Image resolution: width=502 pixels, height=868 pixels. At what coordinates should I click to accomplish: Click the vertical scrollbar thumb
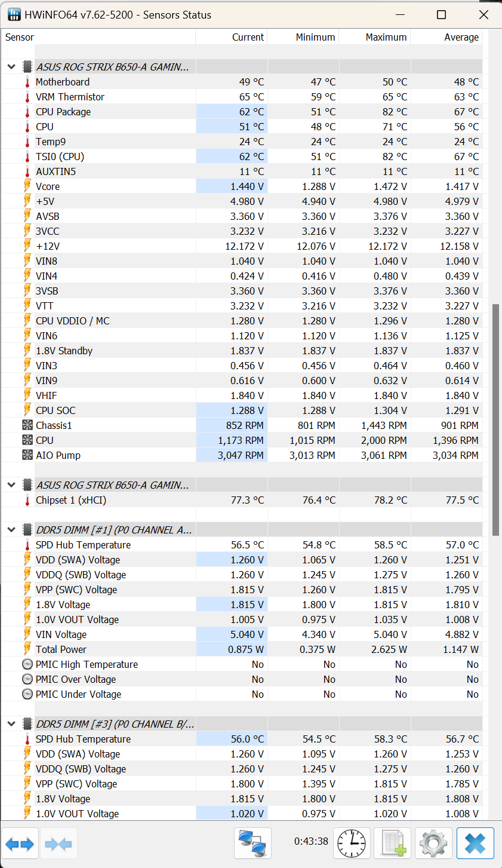[495, 420]
